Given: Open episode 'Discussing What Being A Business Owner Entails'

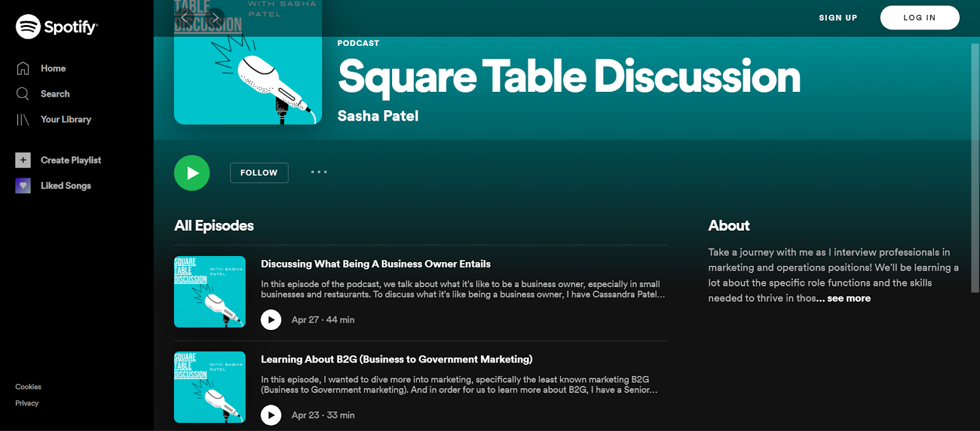Looking at the screenshot, I should click(x=375, y=264).
